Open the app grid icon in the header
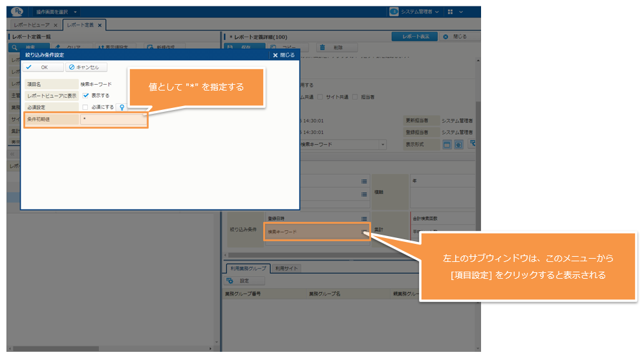Viewport: 644px width, 357px height. tap(450, 12)
